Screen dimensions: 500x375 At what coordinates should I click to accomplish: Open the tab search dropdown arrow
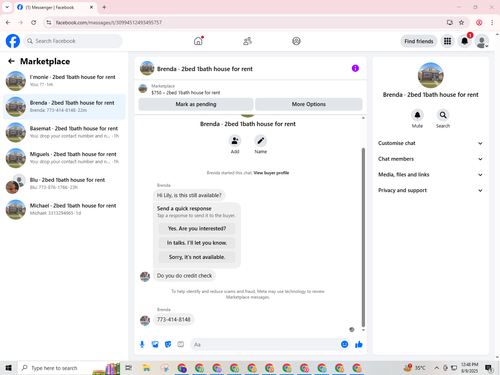point(7,7)
